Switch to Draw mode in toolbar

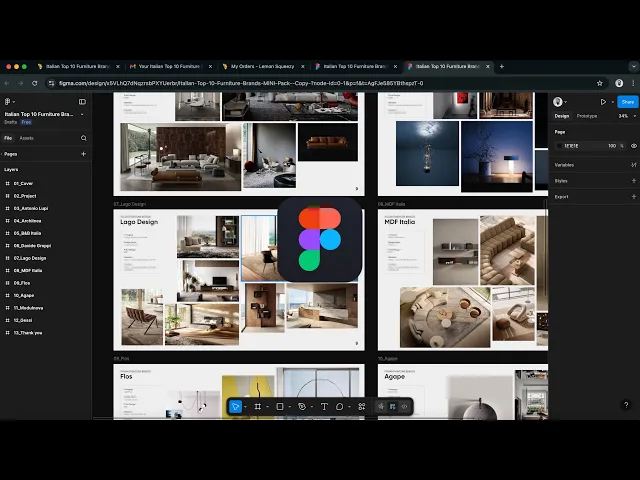pos(381,407)
